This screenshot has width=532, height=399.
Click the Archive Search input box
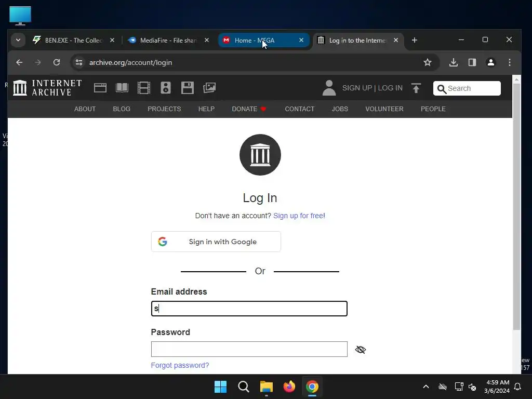467,88
